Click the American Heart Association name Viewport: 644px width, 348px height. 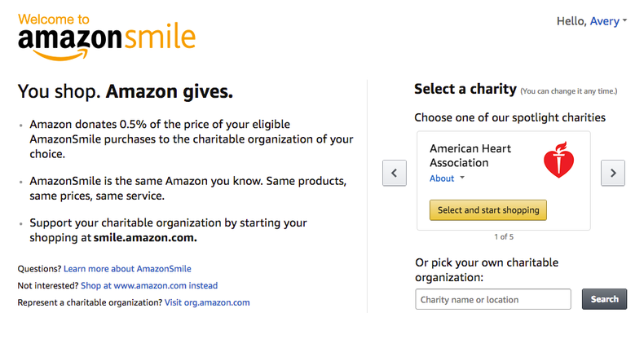(470, 156)
